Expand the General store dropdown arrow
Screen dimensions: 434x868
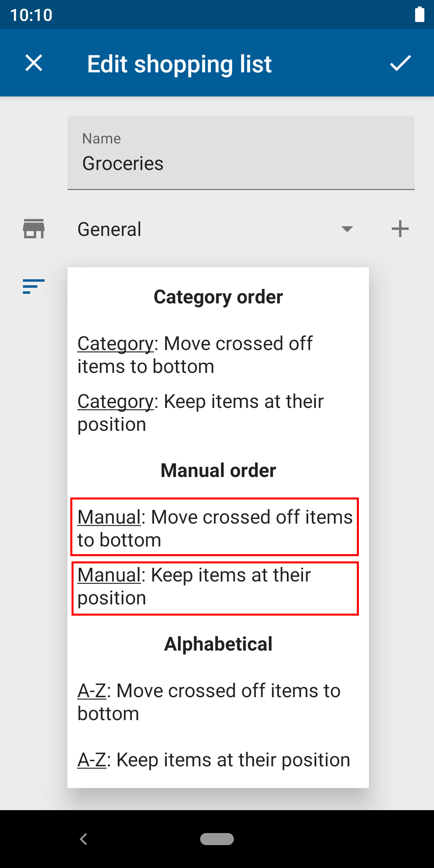coord(347,229)
